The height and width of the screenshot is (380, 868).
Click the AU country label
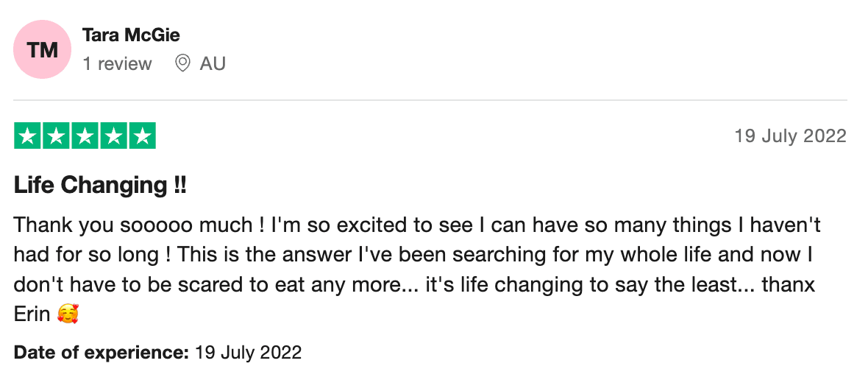click(x=213, y=64)
